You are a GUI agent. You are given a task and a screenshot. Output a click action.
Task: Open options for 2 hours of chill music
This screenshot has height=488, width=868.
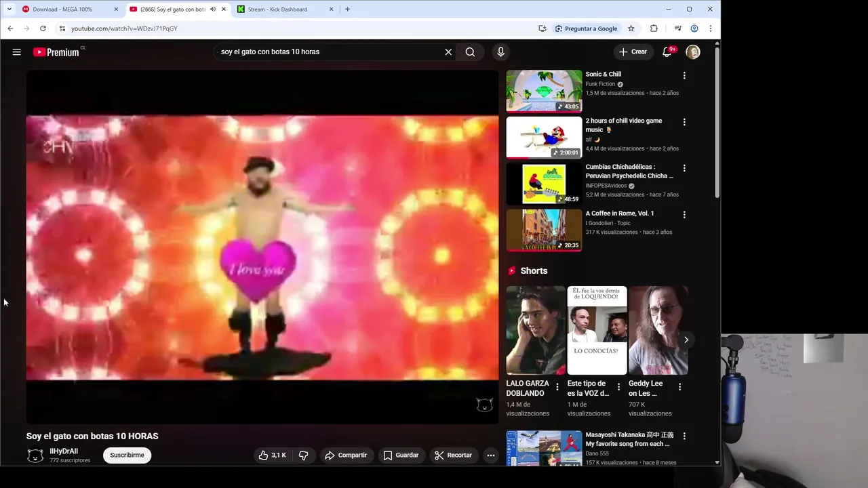click(684, 122)
